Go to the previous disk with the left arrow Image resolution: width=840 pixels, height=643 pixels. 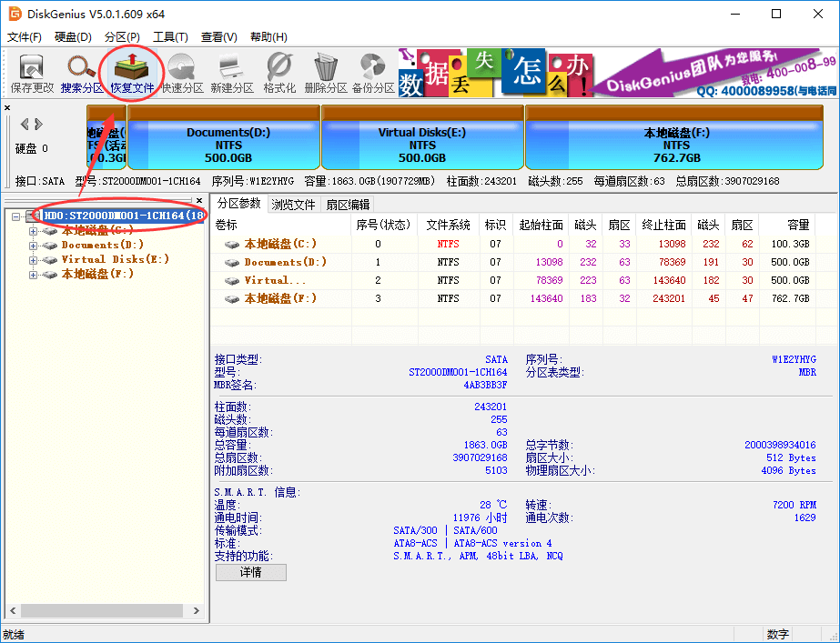pos(24,125)
